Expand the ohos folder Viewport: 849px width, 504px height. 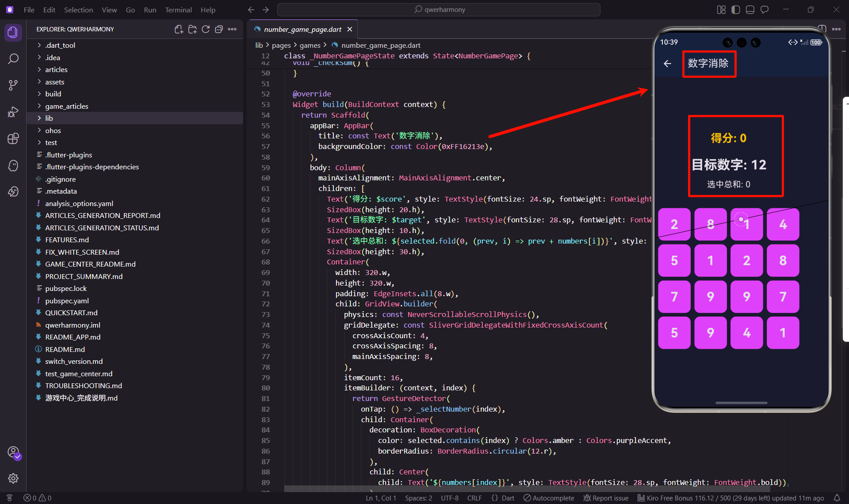(53, 130)
